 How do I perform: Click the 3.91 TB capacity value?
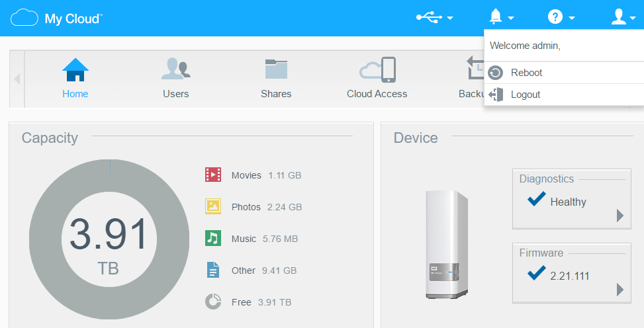point(109,245)
